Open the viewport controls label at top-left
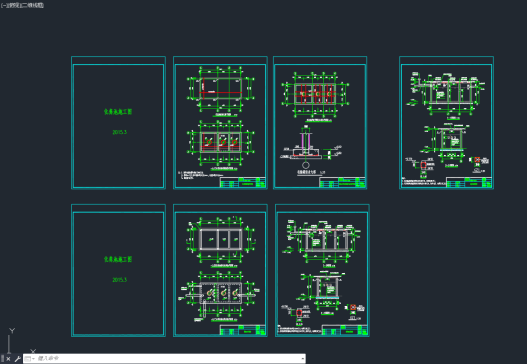 [22, 5]
